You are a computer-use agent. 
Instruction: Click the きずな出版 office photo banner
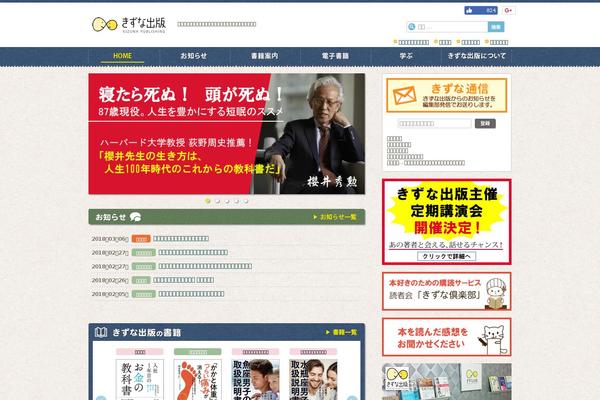[x=447, y=382]
